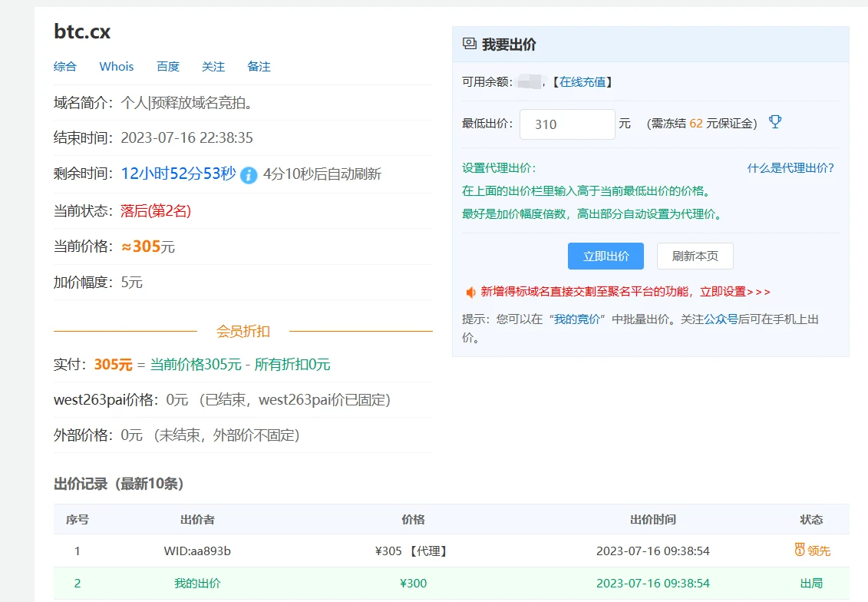Click the info icon beside remaining time
Image resolution: width=868 pixels, height=602 pixels.
pos(249,175)
